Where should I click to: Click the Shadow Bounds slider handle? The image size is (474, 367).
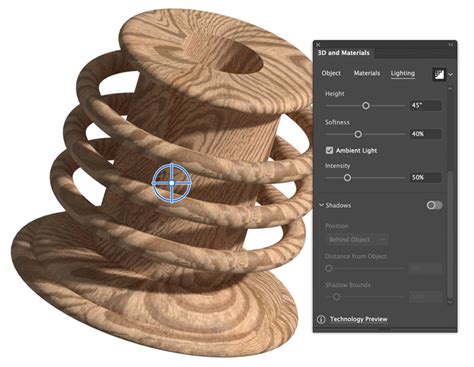pos(336,296)
